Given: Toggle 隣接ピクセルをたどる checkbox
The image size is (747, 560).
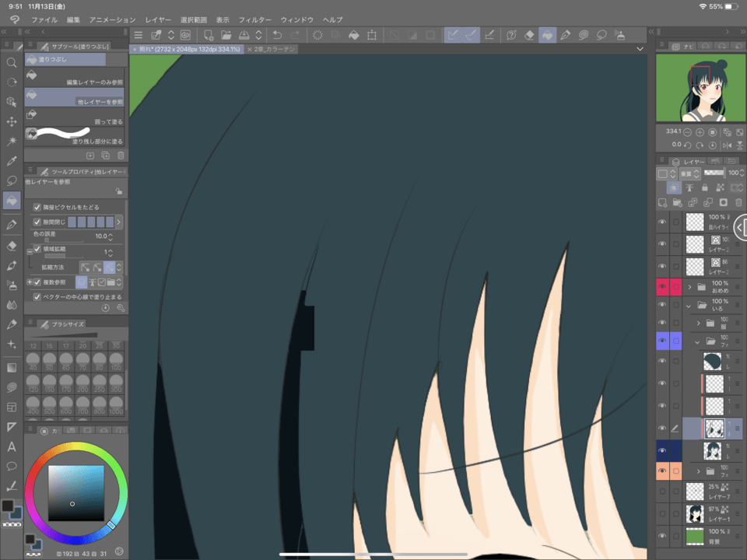Looking at the screenshot, I should pyautogui.click(x=37, y=208).
